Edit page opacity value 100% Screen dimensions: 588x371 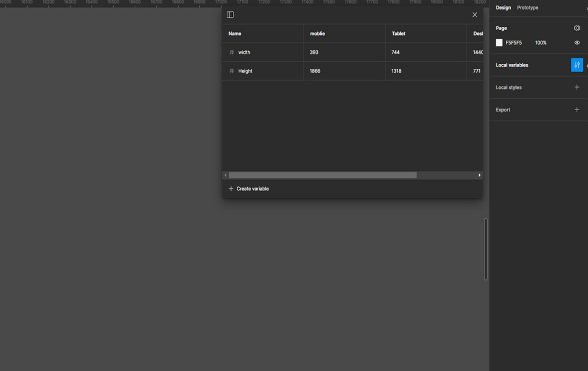pos(541,43)
